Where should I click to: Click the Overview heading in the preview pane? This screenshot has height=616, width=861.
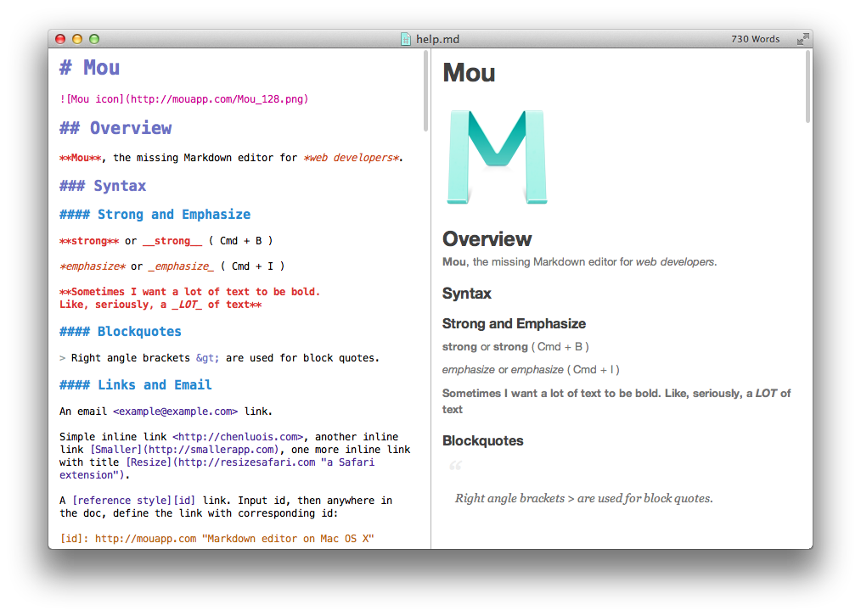coord(487,239)
